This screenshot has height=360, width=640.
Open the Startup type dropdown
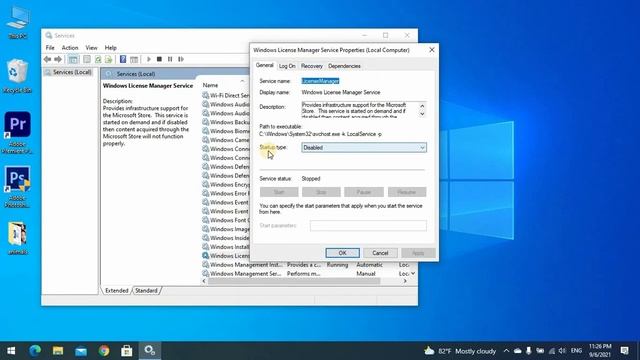364,147
